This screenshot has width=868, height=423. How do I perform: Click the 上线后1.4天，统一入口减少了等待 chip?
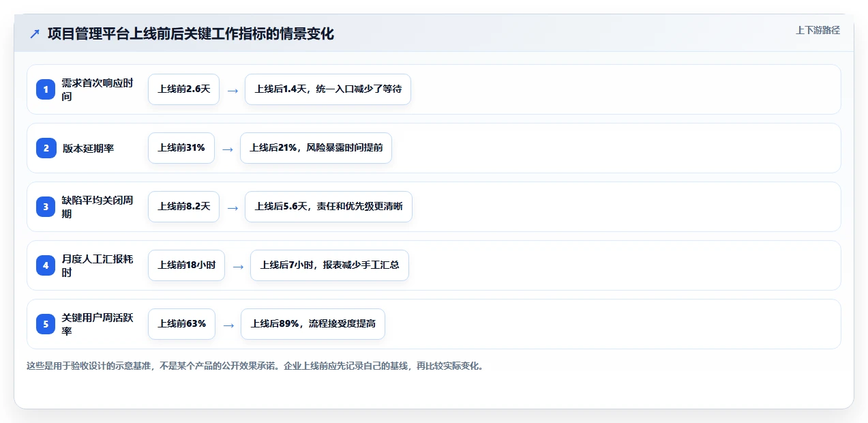[328, 89]
